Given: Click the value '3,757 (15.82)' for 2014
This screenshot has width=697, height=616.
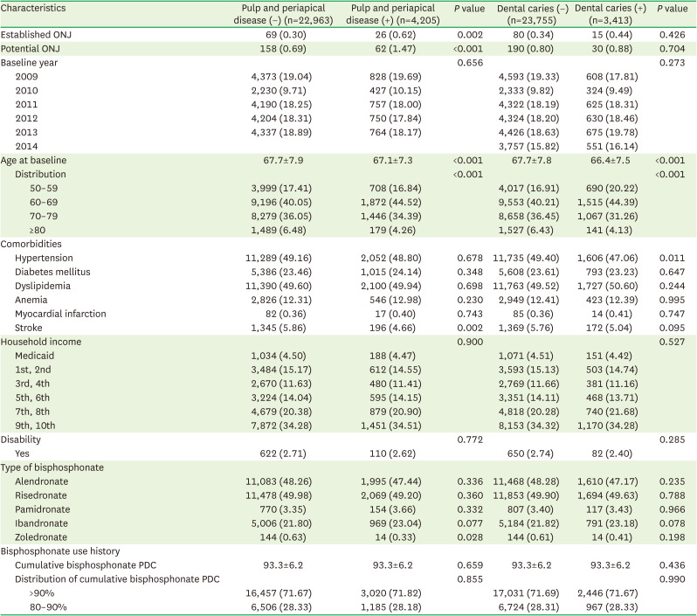Looking at the screenshot, I should click(528, 146).
